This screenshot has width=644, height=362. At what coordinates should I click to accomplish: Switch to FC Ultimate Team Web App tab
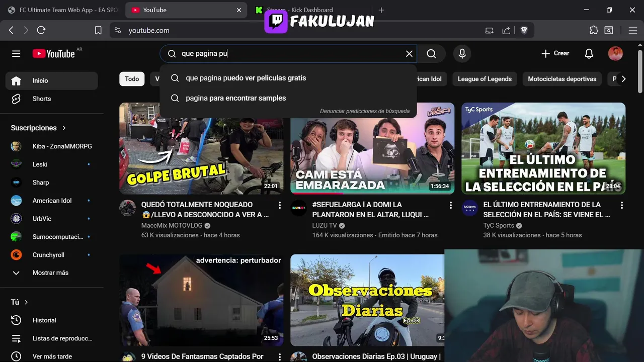(x=63, y=10)
